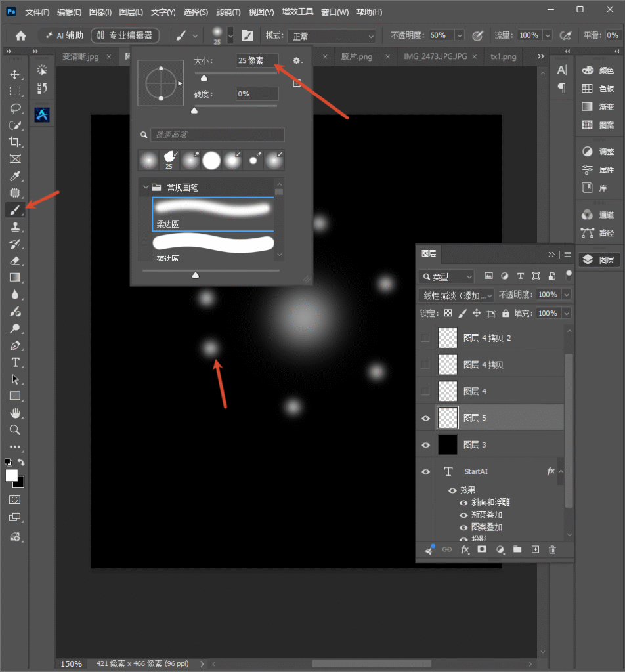Open the 通道 panel
The width and height of the screenshot is (625, 672).
599,215
